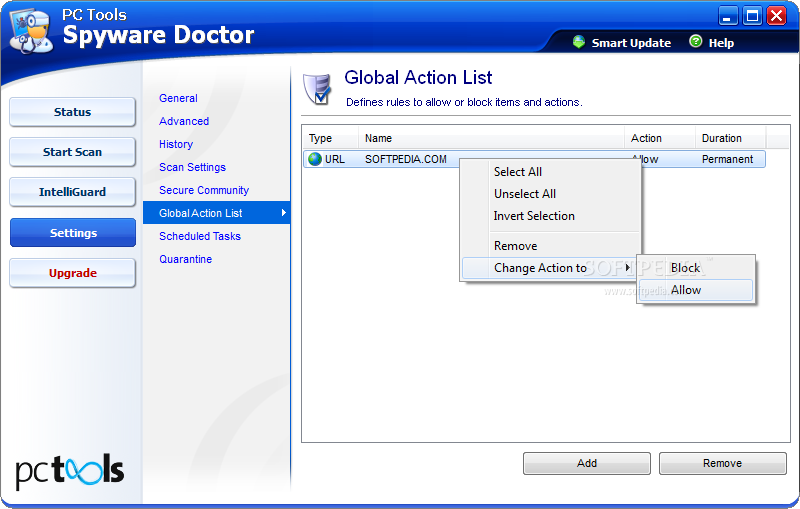The image size is (800, 509).
Task: Sort list by Name column header
Action: 491,138
